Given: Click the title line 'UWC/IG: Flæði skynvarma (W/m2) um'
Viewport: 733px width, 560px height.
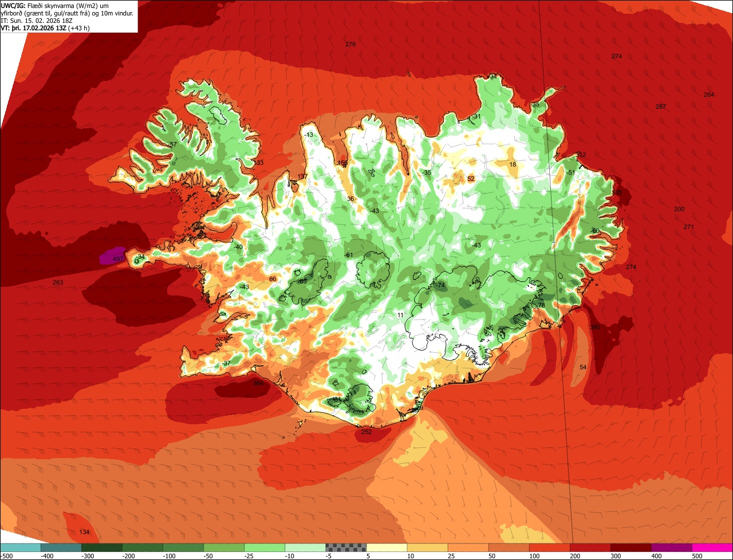Looking at the screenshot, I should (55, 5).
